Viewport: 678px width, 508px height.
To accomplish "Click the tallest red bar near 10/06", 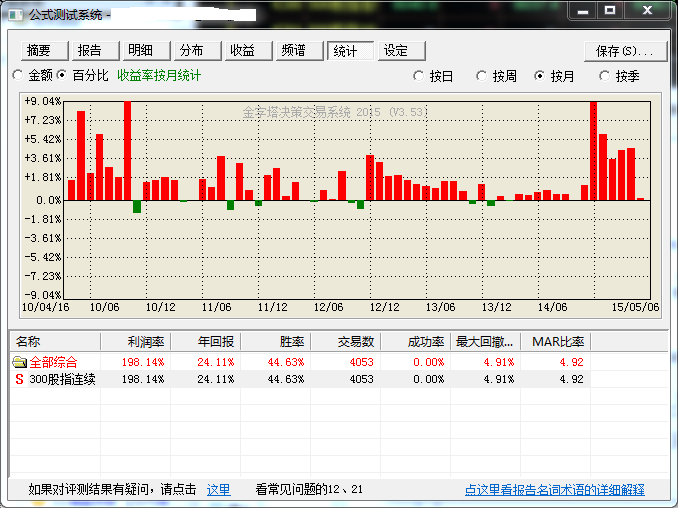I will [128, 150].
